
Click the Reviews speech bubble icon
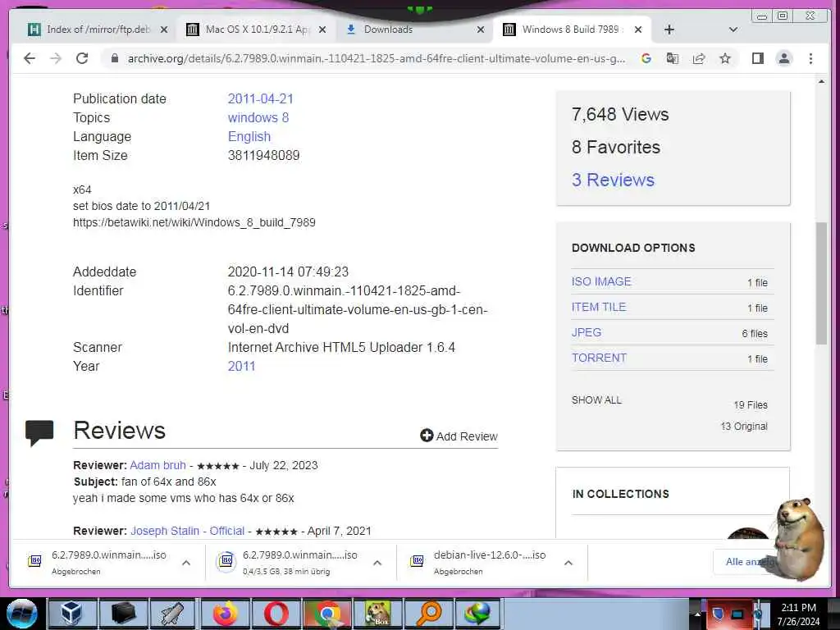(39, 432)
